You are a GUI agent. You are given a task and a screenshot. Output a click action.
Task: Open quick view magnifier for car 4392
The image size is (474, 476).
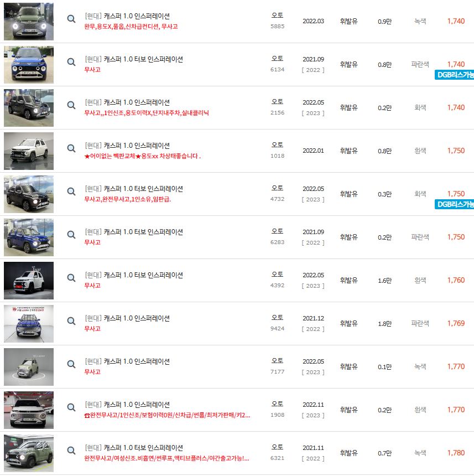click(71, 277)
